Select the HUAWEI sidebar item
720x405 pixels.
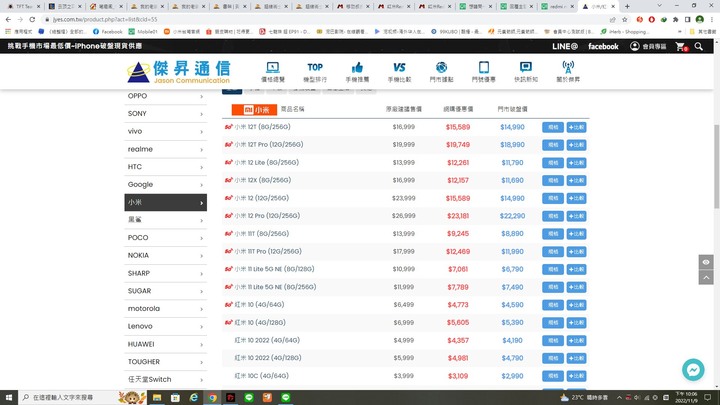[165, 344]
